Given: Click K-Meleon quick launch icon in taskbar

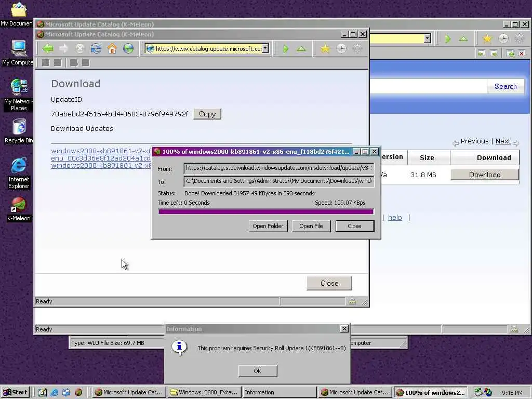Looking at the screenshot, I should (x=78, y=393).
